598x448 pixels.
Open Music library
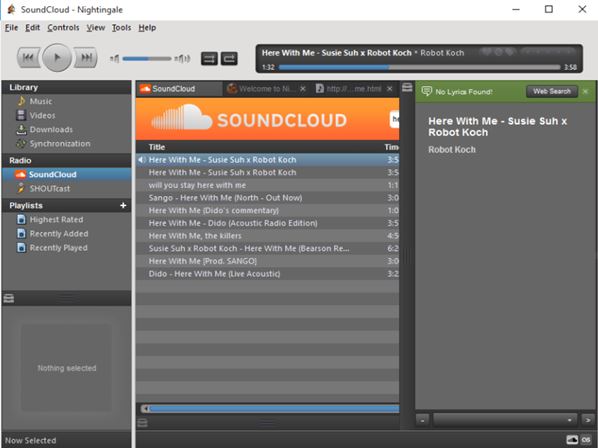(x=40, y=101)
